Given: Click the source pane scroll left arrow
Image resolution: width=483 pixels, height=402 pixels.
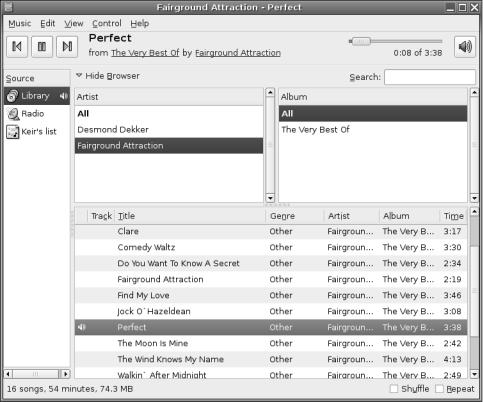Looking at the screenshot, I should coord(9,374).
